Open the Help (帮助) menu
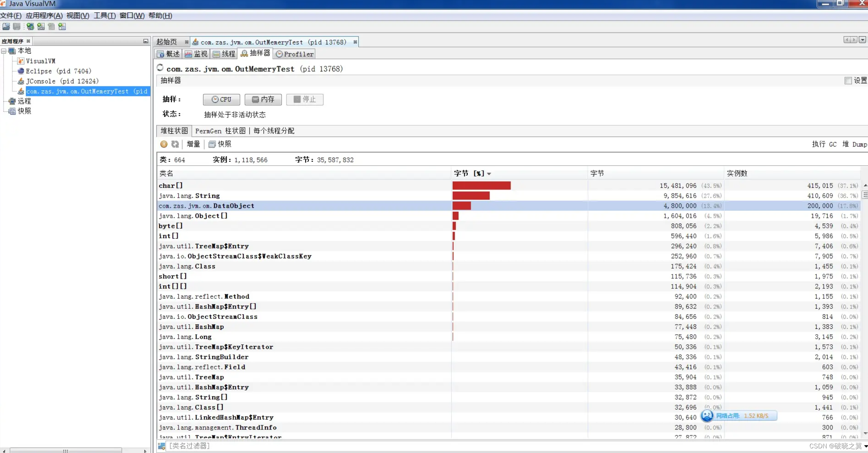 coord(160,15)
